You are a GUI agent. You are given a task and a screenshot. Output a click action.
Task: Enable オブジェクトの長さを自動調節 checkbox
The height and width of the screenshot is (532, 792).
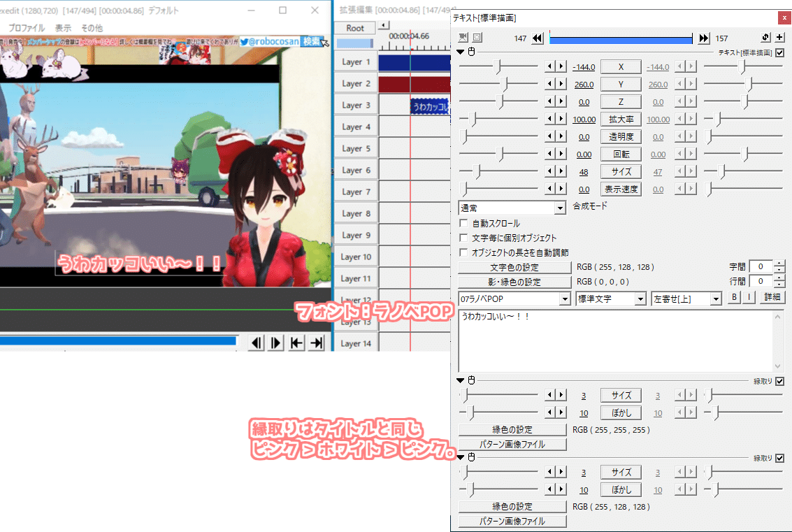[x=463, y=252]
